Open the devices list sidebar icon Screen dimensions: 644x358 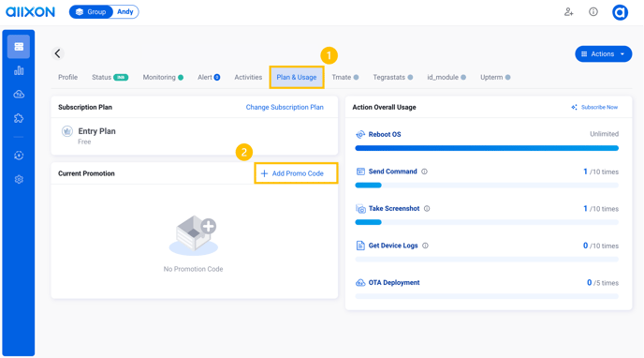pyautogui.click(x=19, y=47)
